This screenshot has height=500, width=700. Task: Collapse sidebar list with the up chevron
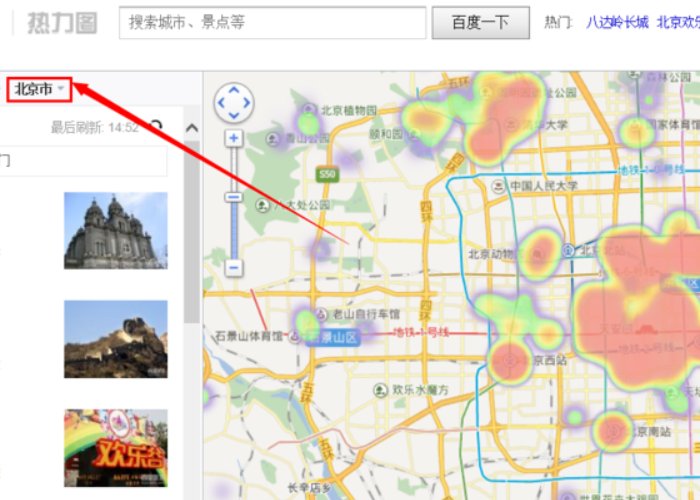[x=192, y=129]
